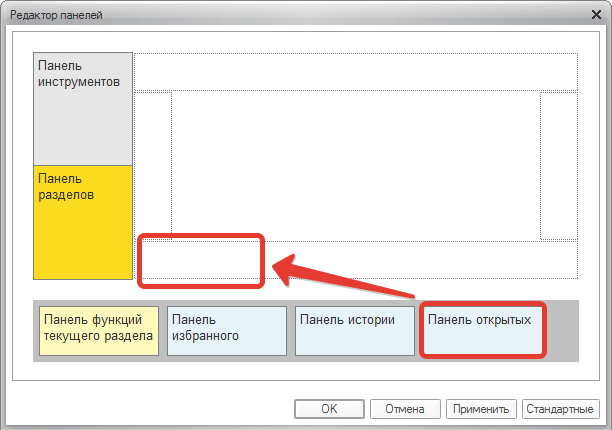Select Панель функций текущего раздела tile
Screen dimensions: 612x430
click(98, 329)
